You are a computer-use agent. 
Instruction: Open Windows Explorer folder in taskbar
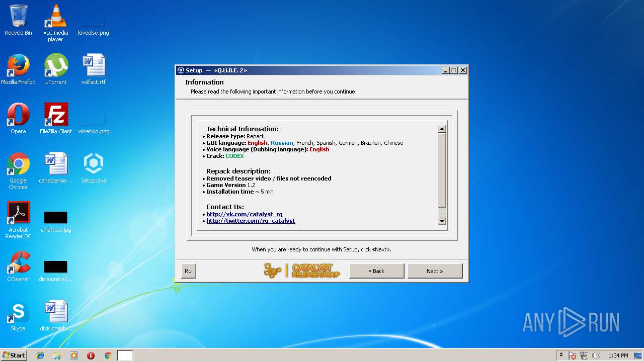pyautogui.click(x=57, y=355)
